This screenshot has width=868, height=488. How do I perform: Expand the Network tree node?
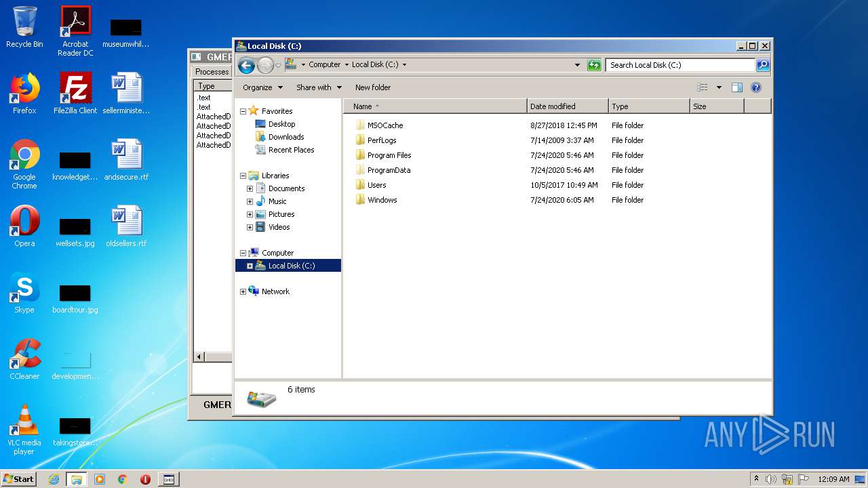(243, 291)
